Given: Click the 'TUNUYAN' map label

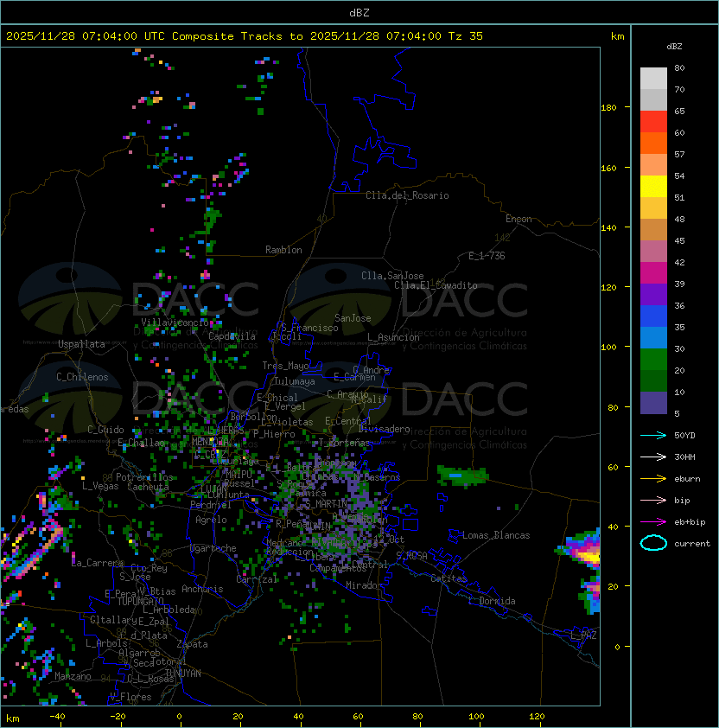Looking at the screenshot, I should pos(183,674).
